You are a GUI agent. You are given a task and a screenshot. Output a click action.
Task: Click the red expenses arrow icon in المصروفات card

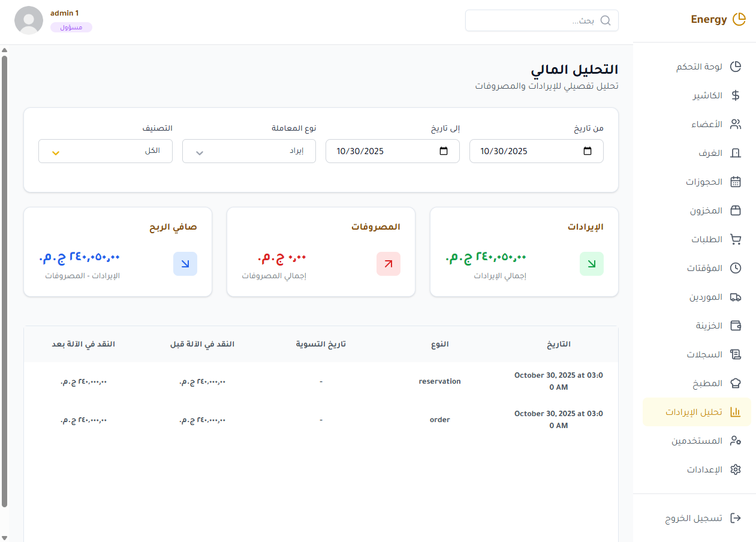click(388, 263)
